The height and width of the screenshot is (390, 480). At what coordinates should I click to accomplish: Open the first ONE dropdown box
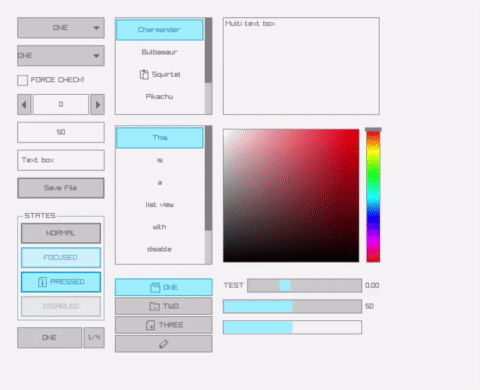61,28
